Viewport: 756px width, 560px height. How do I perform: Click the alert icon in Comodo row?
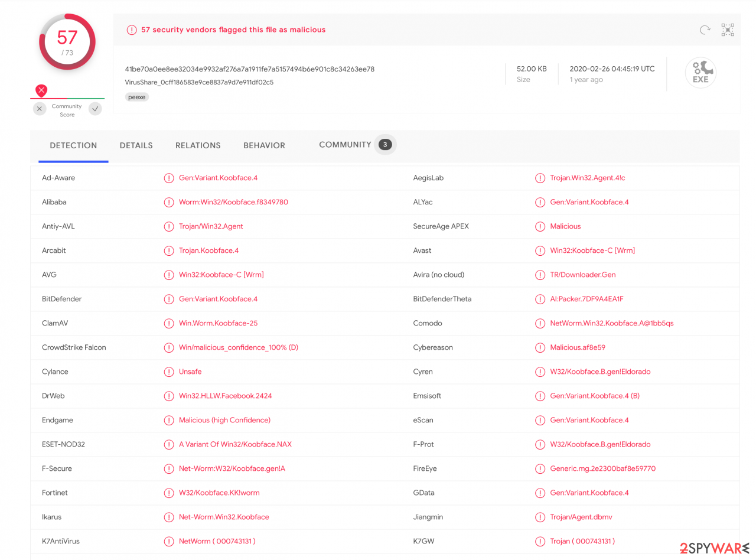tap(540, 323)
